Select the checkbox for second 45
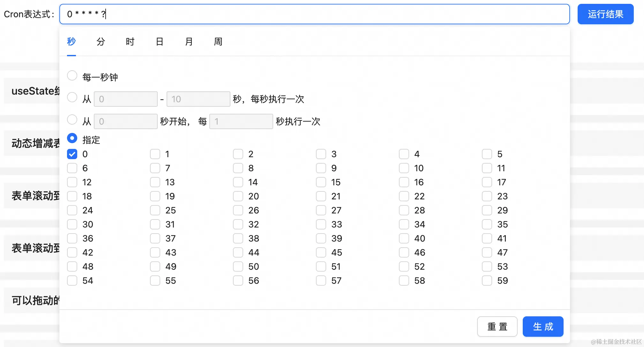 click(x=321, y=252)
